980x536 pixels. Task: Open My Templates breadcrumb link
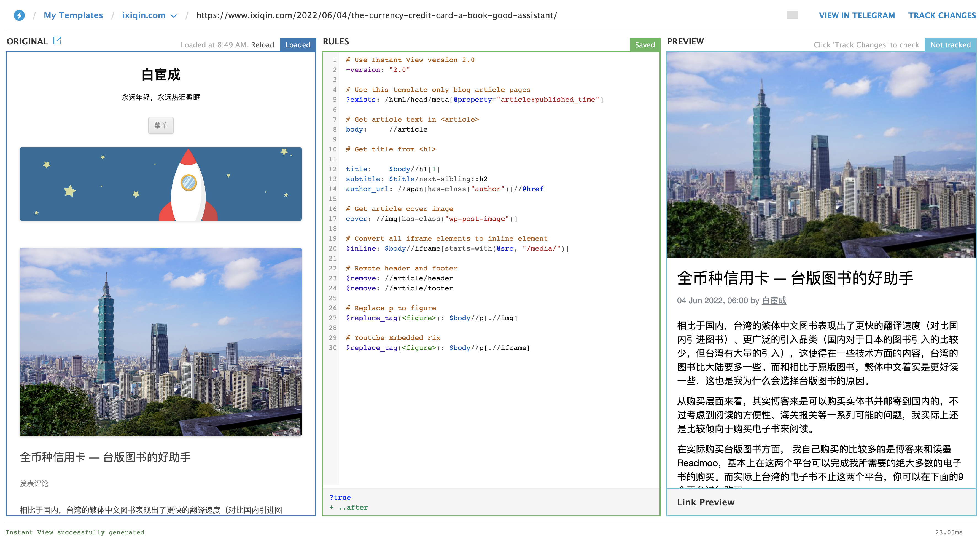click(x=73, y=15)
